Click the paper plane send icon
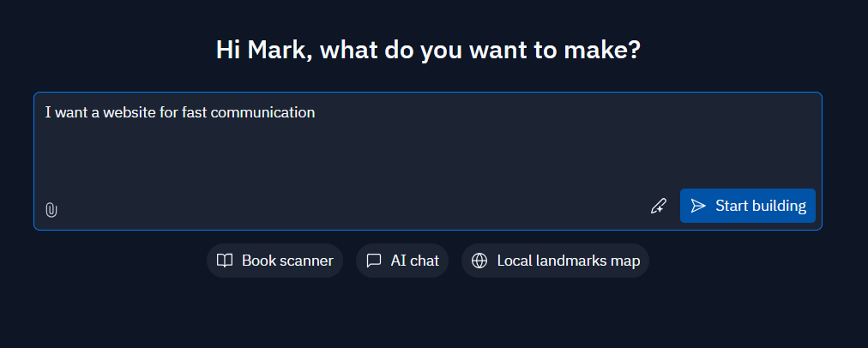Screen dimensions: 868x348 click(699, 206)
